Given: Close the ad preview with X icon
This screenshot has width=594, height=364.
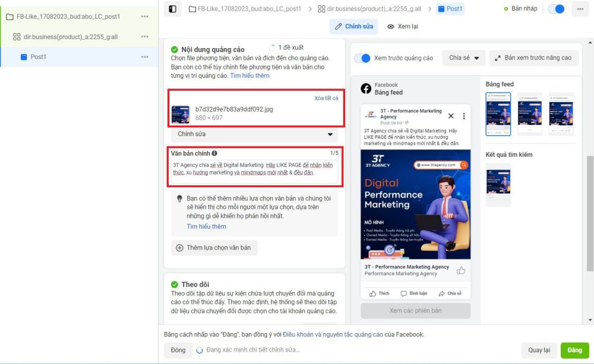Looking at the screenshot, I should [451, 116].
